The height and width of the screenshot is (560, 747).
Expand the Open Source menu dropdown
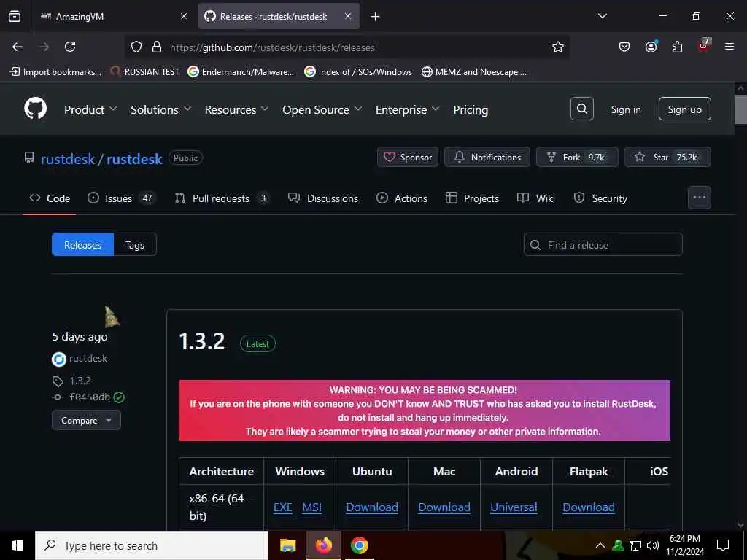pyautogui.click(x=322, y=109)
